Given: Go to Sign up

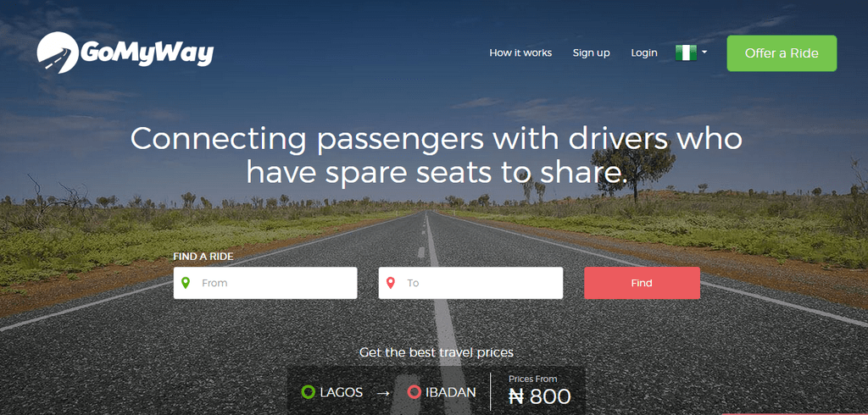Looking at the screenshot, I should (591, 53).
